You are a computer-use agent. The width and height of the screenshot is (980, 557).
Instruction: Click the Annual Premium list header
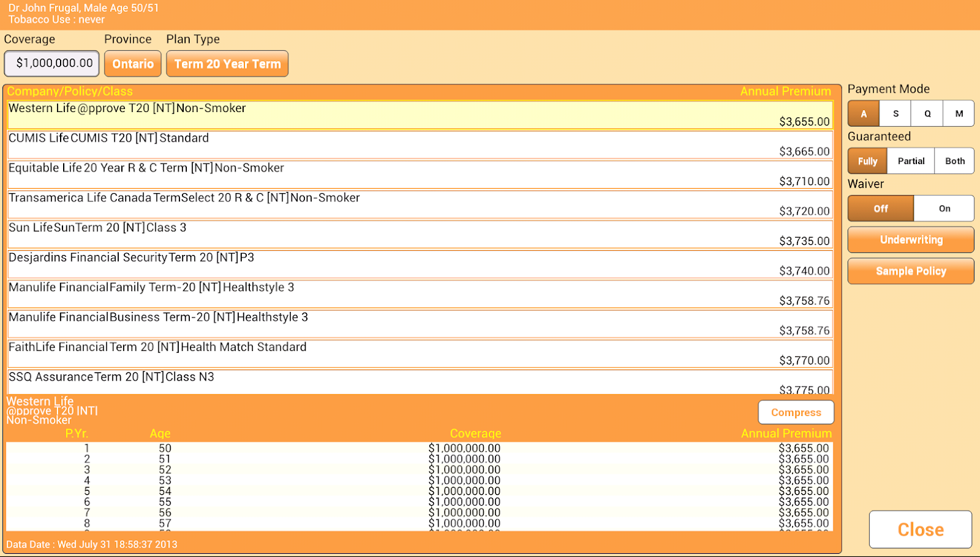[x=786, y=92]
